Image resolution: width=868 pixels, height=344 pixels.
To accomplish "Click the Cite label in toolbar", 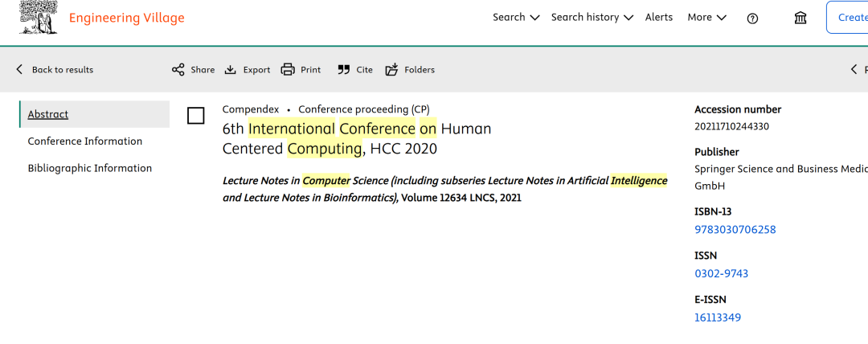I will [364, 70].
